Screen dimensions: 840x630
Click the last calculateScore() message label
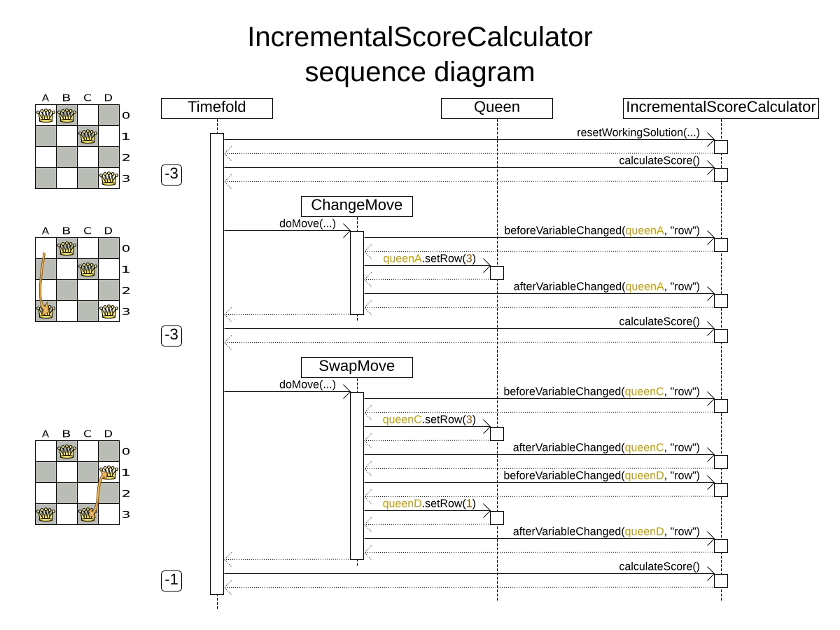659,566
